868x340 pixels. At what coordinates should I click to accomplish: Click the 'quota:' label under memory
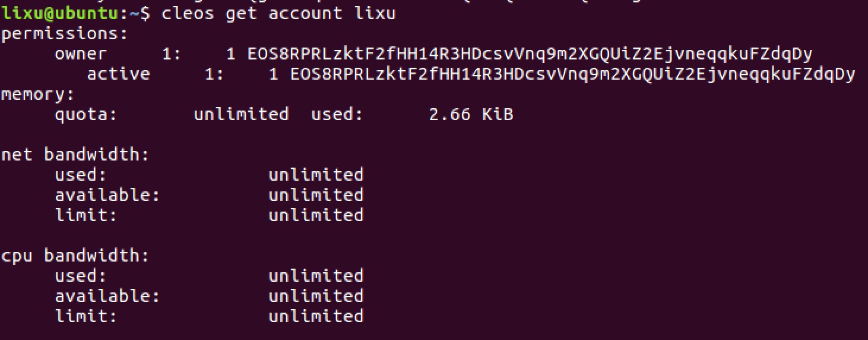(86, 115)
